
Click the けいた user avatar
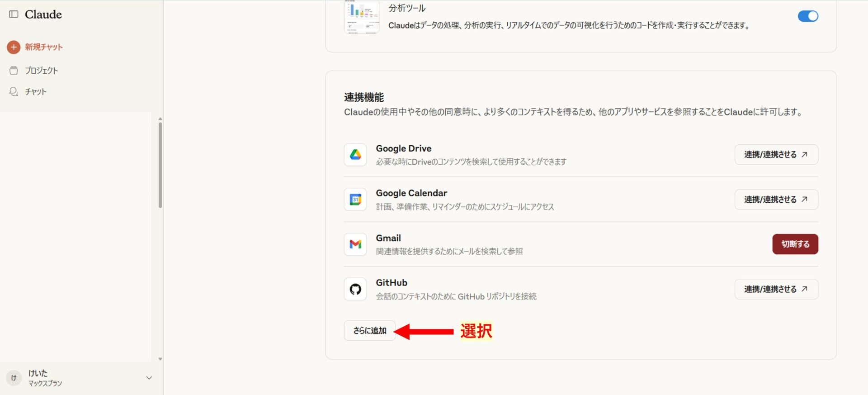(x=14, y=378)
